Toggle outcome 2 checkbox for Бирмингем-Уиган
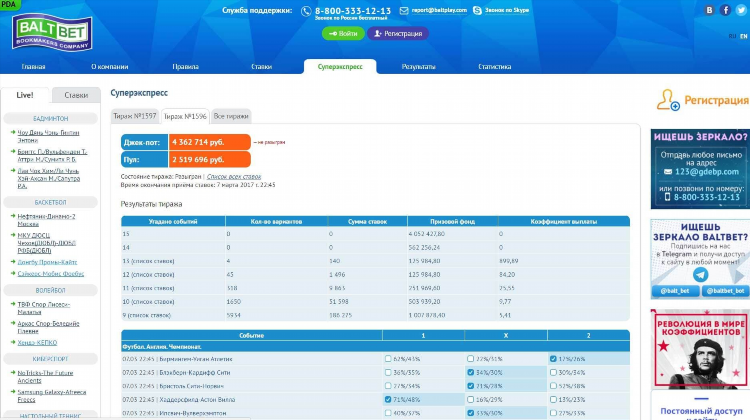 (x=553, y=359)
